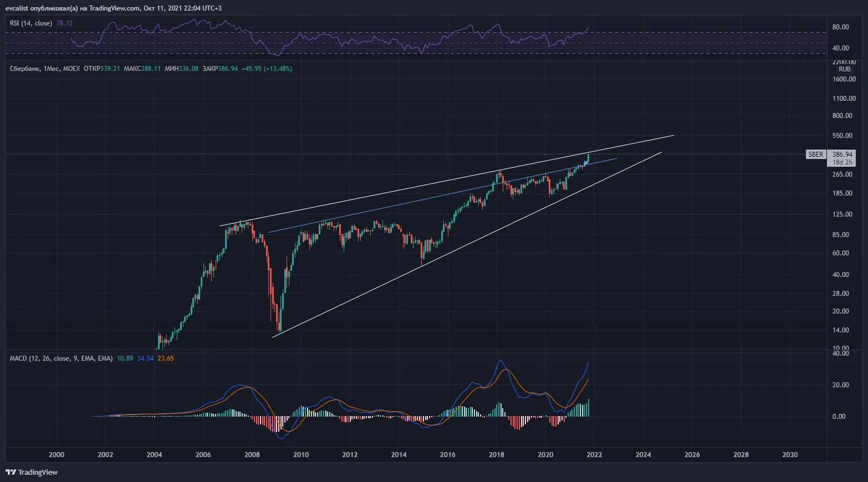Click the TradingView logo
This screenshot has height=482, width=868.
point(32,472)
